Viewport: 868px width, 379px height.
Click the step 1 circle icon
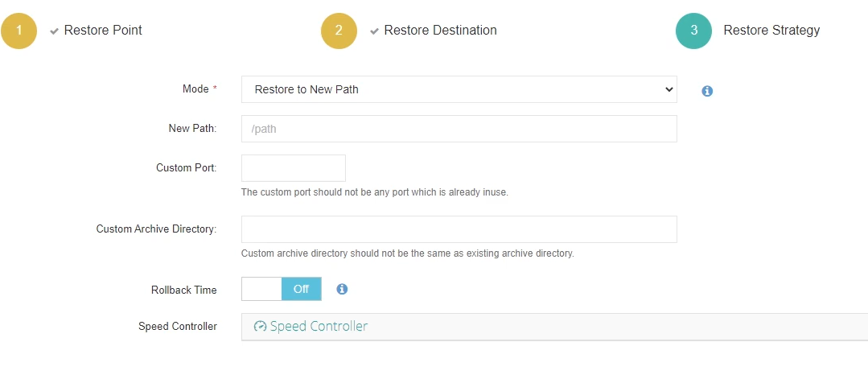(x=19, y=31)
